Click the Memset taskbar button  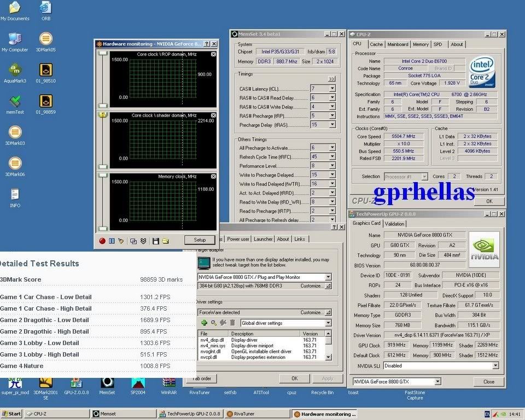click(x=123, y=414)
